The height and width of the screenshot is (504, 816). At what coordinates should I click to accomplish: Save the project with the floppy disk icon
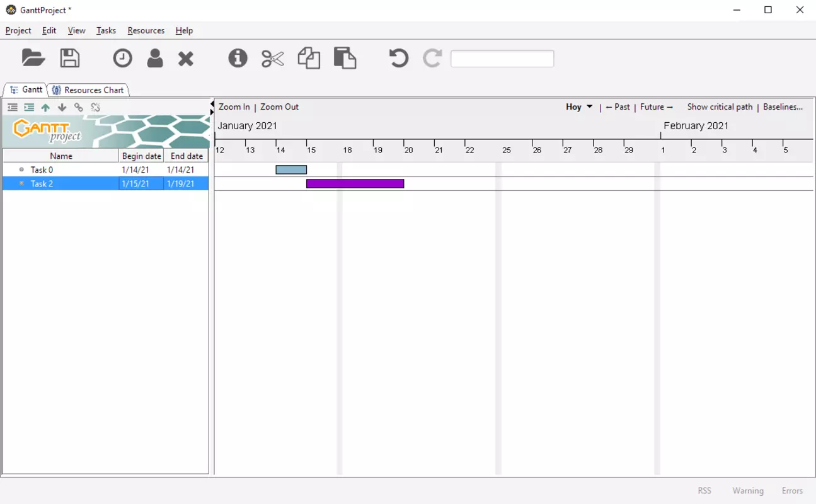tap(70, 58)
